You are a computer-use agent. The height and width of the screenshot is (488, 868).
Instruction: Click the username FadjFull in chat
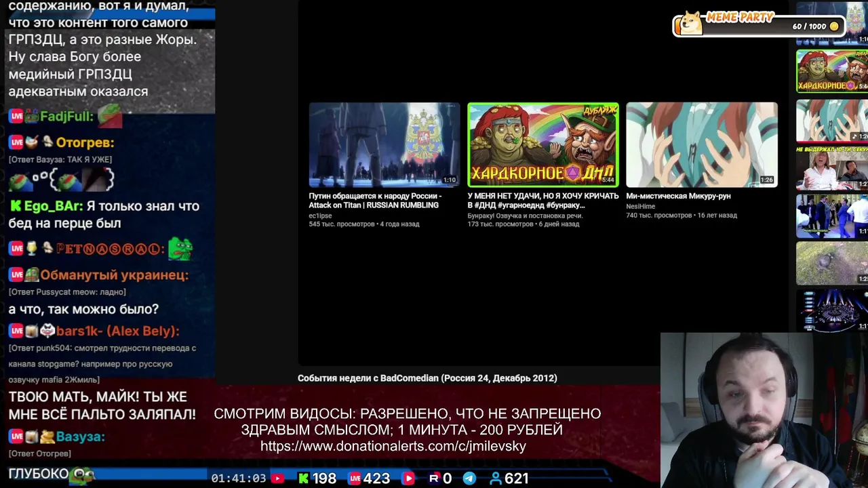point(66,117)
